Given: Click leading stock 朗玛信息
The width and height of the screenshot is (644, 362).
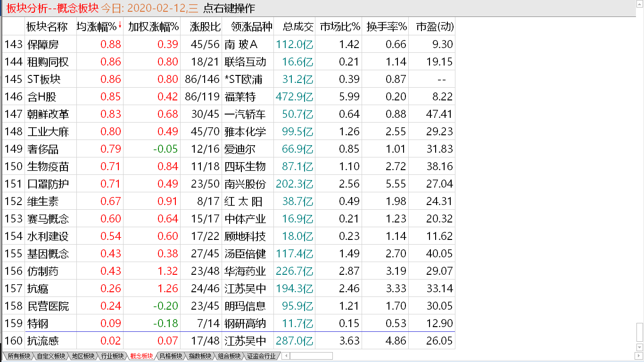Looking at the screenshot, I should coord(245,306).
